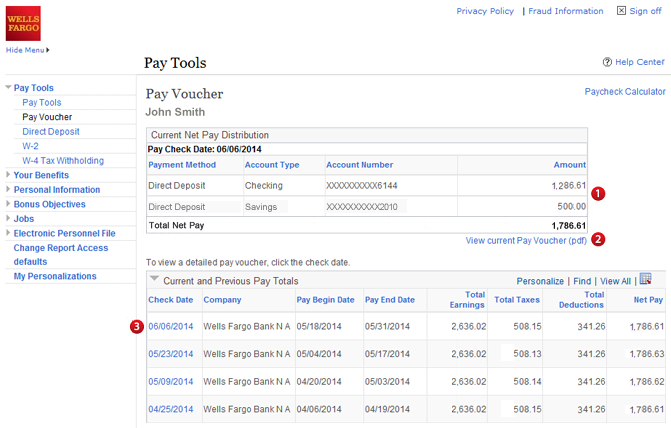Click the Total Net Pay label

click(x=176, y=226)
